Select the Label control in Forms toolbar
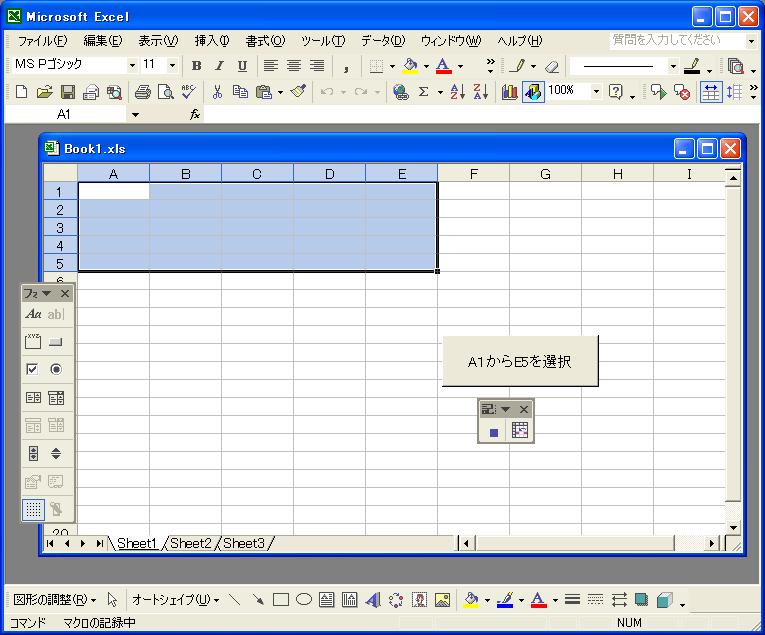765x635 pixels. (x=33, y=314)
